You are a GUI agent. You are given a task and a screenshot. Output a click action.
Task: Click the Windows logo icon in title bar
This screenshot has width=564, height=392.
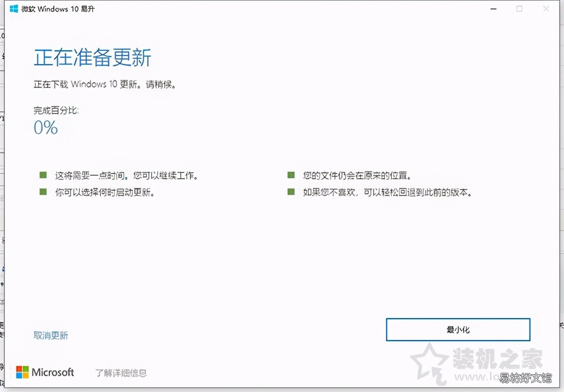14,9
